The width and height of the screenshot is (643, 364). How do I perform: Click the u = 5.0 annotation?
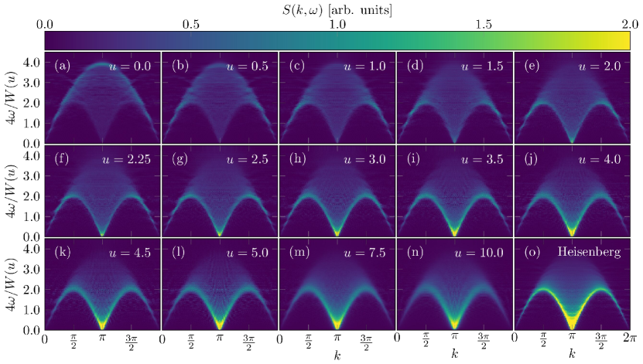(x=248, y=252)
